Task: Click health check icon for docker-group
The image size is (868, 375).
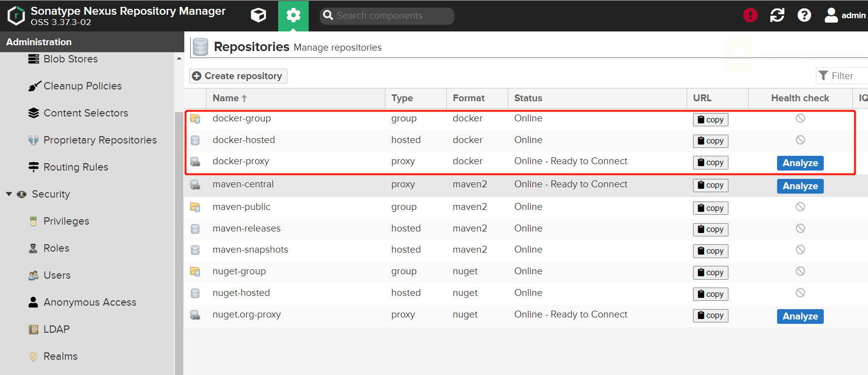Action: point(800,118)
